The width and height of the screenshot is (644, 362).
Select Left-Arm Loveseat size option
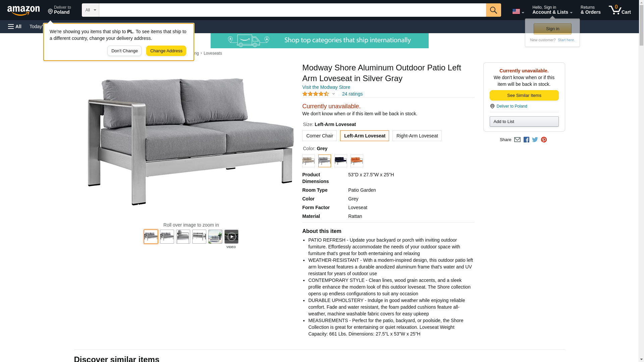(x=365, y=136)
